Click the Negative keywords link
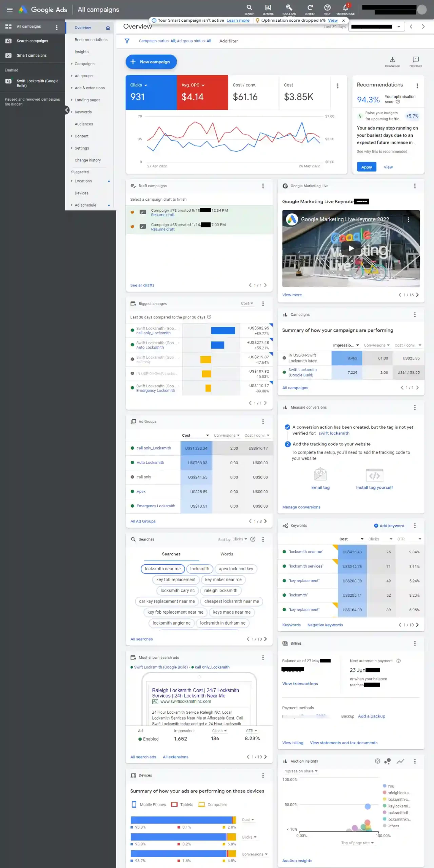 (x=325, y=625)
